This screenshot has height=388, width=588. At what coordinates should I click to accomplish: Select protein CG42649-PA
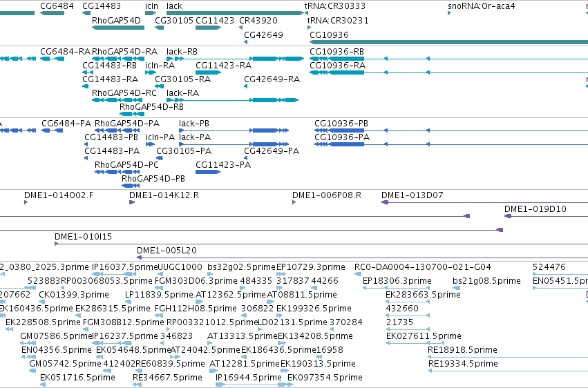coord(272,151)
